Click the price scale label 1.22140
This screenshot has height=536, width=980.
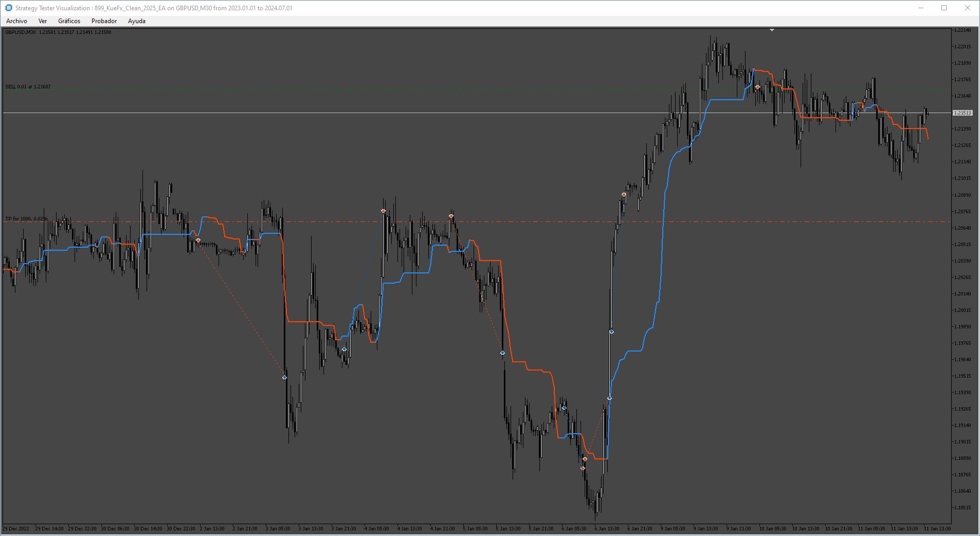[x=963, y=30]
